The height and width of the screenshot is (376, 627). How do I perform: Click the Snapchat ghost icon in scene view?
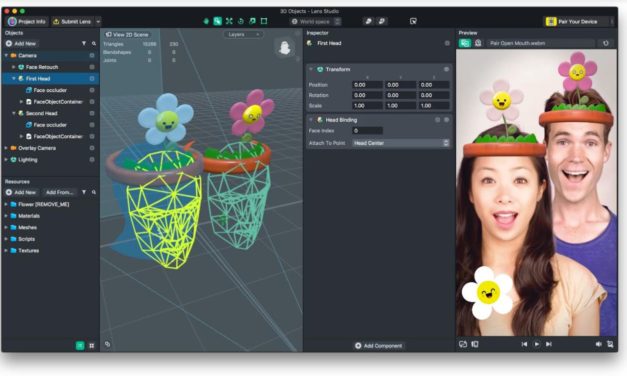click(285, 48)
